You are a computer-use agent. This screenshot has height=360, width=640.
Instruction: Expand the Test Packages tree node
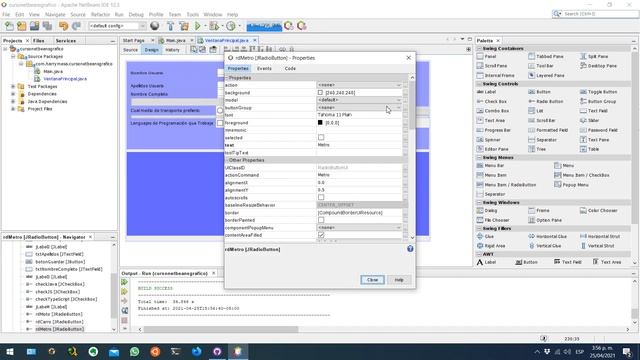(x=13, y=87)
